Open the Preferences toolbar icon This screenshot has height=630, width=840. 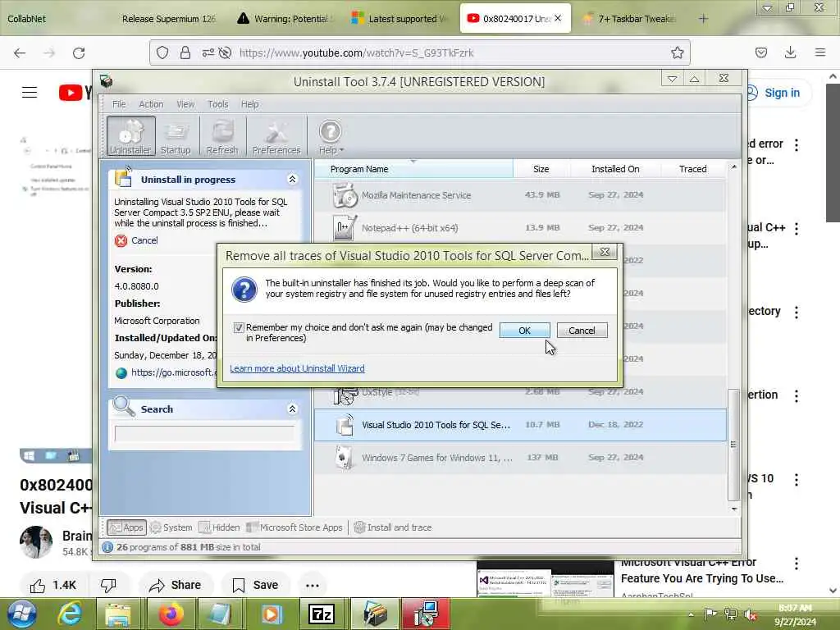(x=276, y=135)
